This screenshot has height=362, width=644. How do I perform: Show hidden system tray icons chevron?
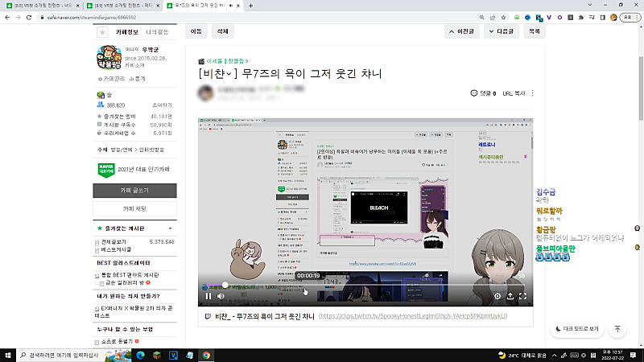[554, 356]
